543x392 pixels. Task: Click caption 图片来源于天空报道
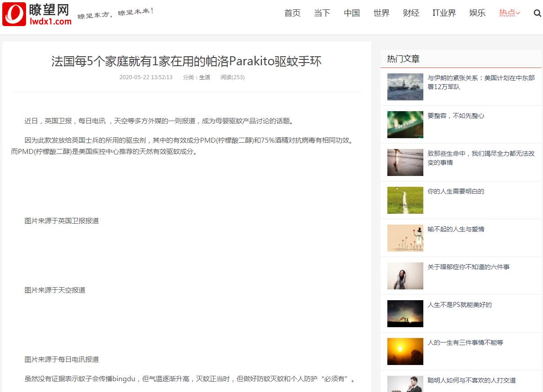[55, 290]
